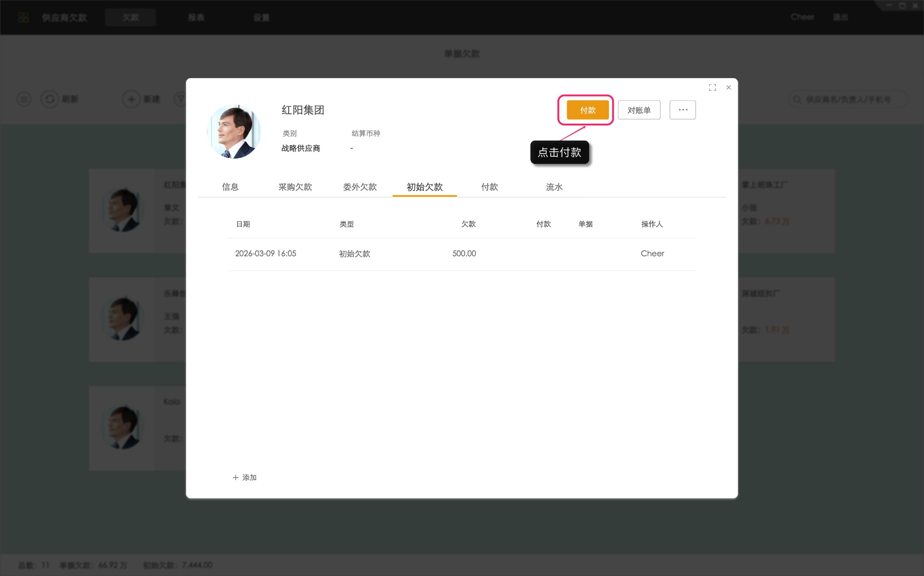Refresh the supplier list via 刷新 icon
The width and height of the screenshot is (924, 576).
(50, 99)
